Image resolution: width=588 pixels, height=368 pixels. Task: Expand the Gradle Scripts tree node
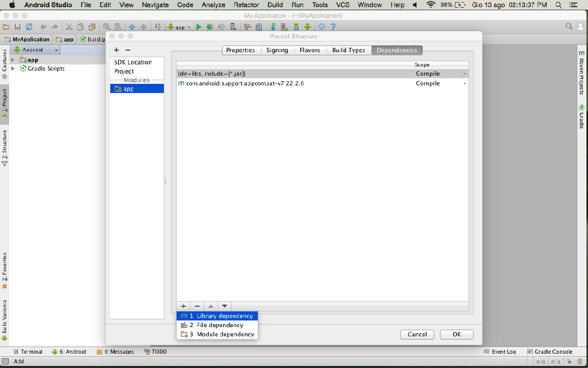[13, 68]
